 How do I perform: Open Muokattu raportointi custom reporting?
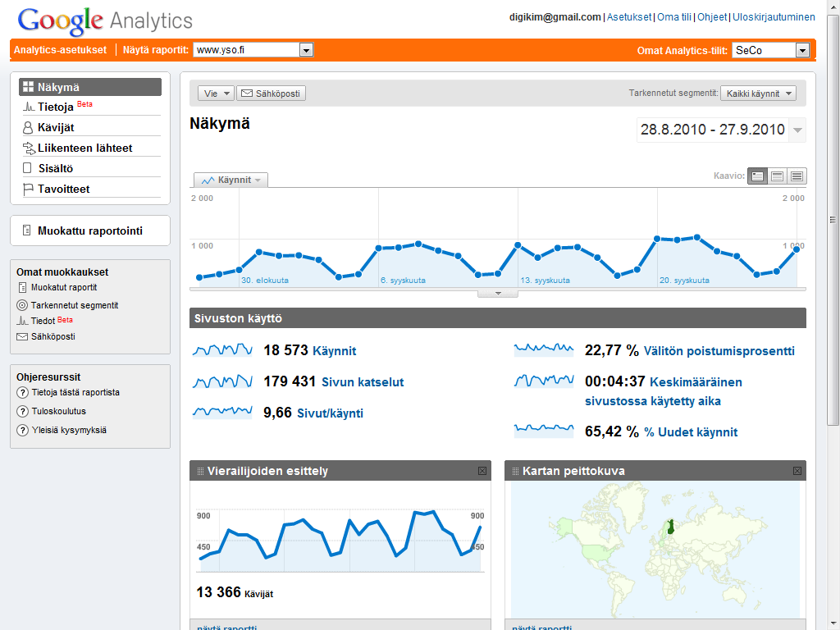point(90,231)
